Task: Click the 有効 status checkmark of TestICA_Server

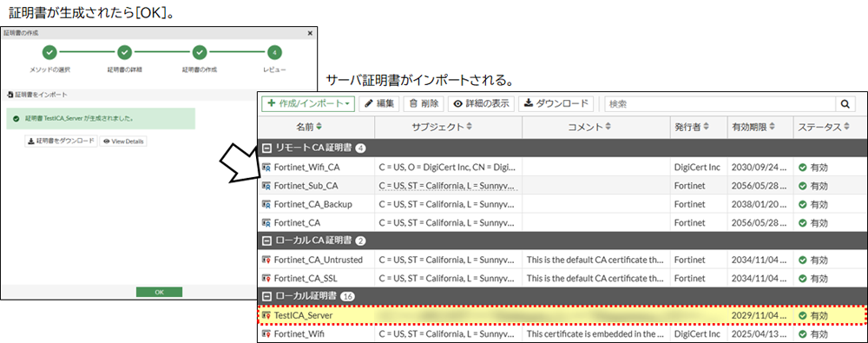Action: (803, 315)
